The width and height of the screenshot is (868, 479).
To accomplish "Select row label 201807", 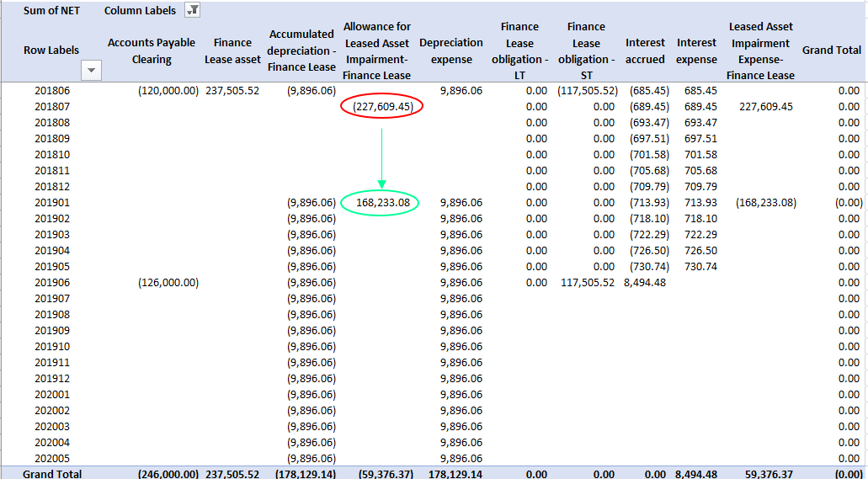I will tap(52, 106).
